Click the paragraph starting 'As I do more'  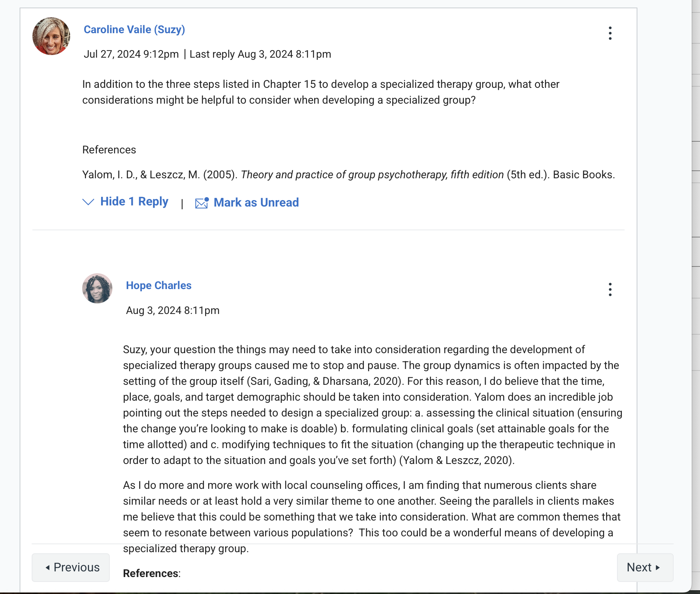click(372, 516)
